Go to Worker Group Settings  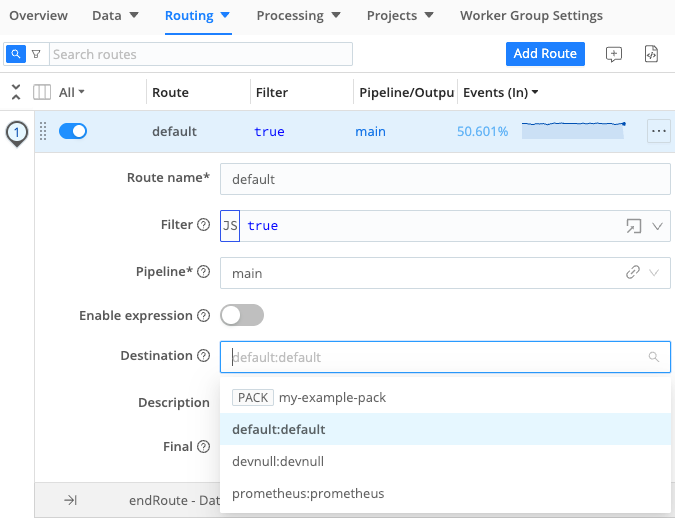[531, 16]
